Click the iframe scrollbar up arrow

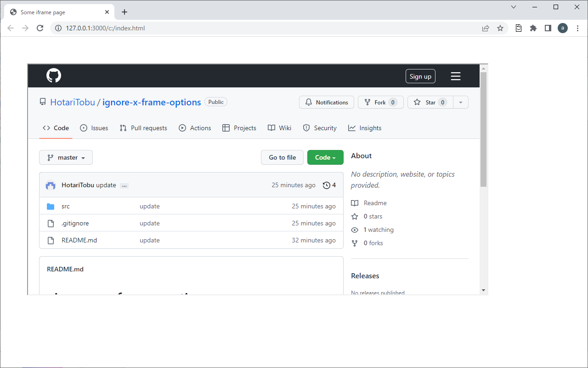pos(483,68)
